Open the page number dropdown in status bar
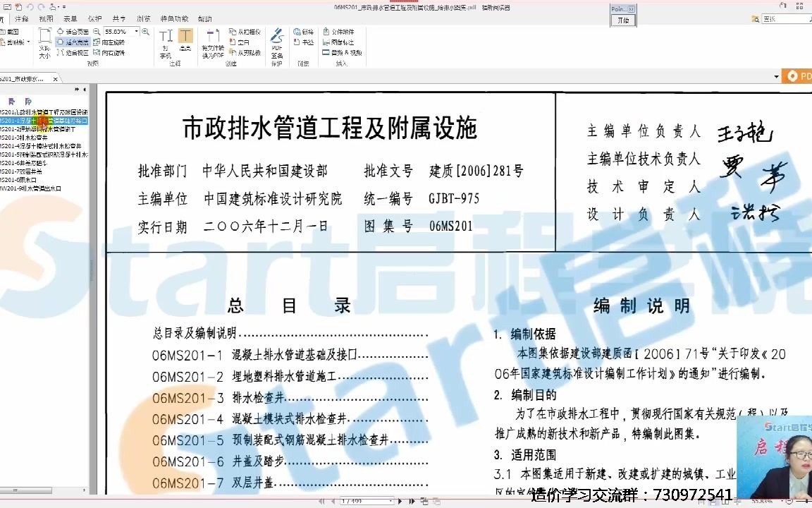The image size is (812, 508). tap(390, 501)
